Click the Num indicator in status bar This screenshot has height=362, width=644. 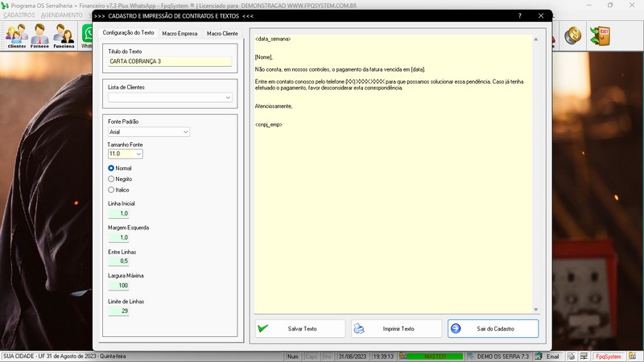[x=293, y=356]
